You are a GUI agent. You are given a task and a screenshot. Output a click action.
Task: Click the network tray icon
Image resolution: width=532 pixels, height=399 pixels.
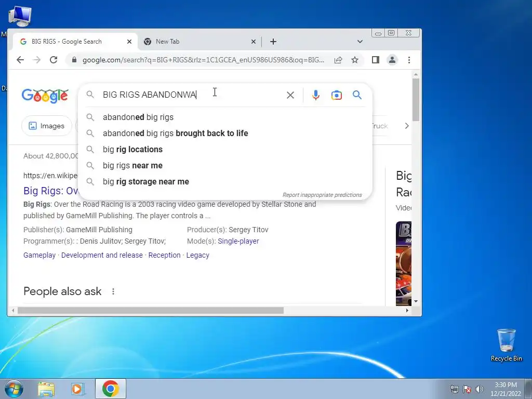tap(454, 390)
